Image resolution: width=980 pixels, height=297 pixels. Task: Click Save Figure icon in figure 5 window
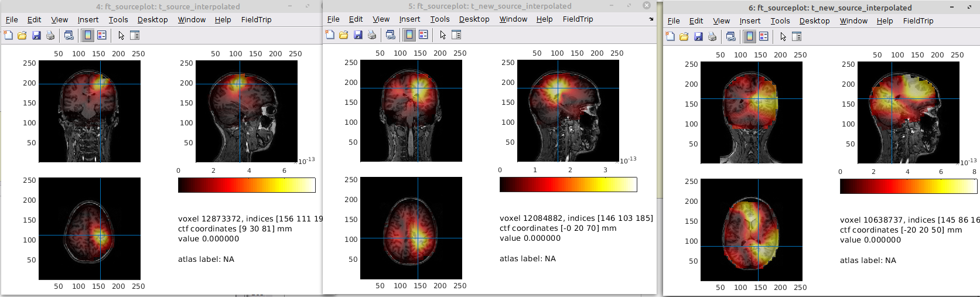[358, 35]
